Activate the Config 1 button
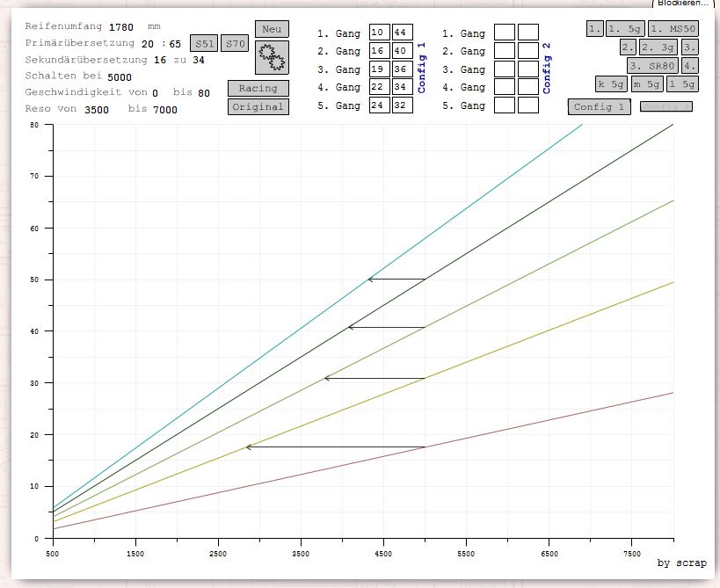Screen dimensions: 720x588 coord(599,106)
